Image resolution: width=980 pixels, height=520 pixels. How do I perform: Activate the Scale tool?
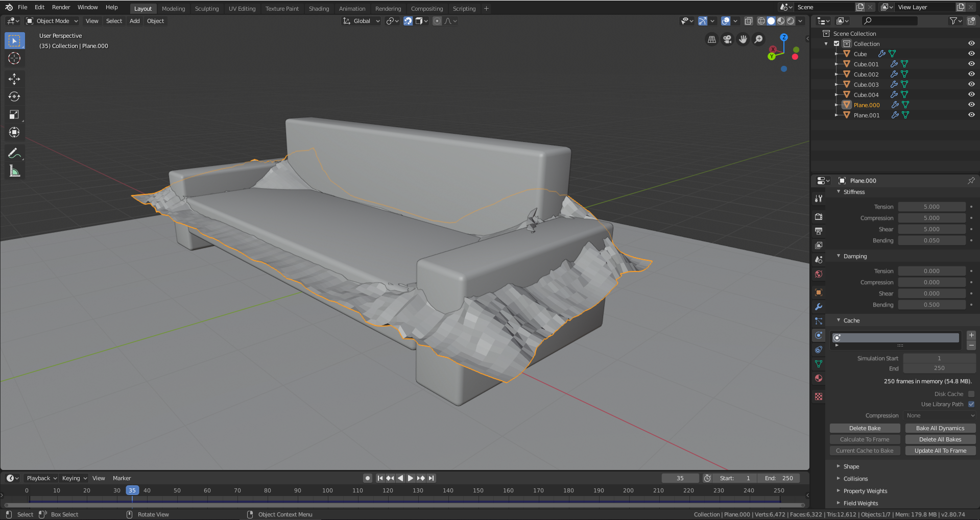(14, 114)
